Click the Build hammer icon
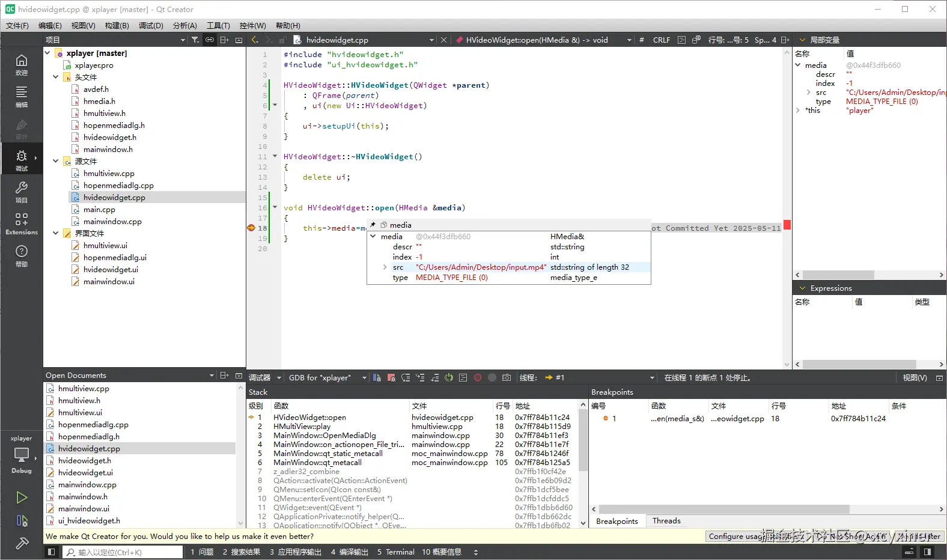The height and width of the screenshot is (560, 947). [22, 543]
